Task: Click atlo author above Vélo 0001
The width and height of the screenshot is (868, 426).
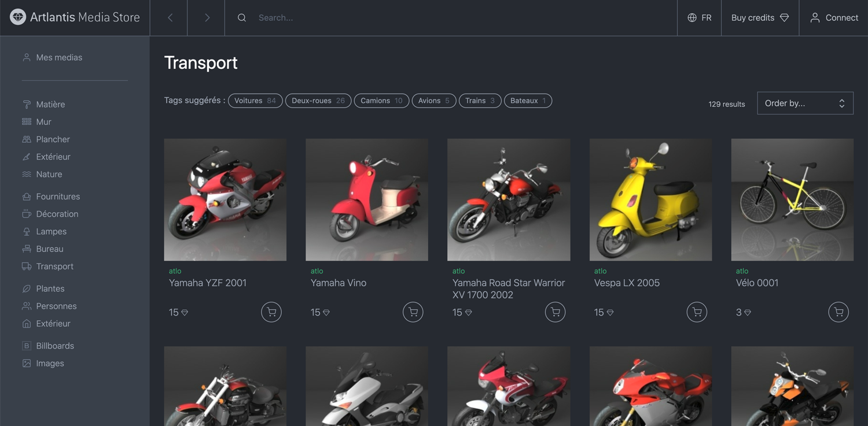Action: 742,271
